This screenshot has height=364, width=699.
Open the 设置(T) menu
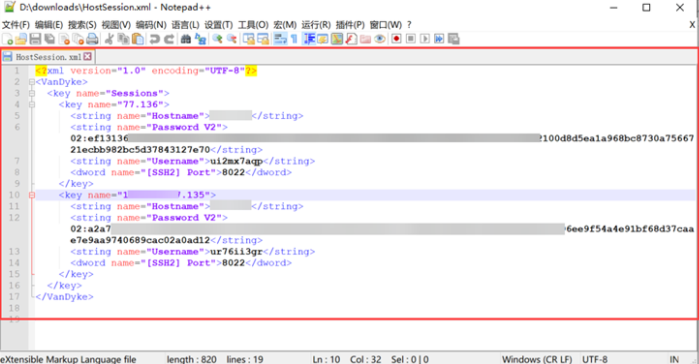click(x=218, y=25)
